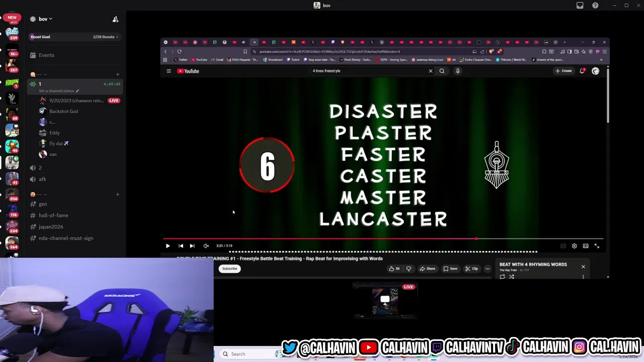This screenshot has width=644, height=362.
Task: Save the video to a playlist
Action: tap(450, 268)
